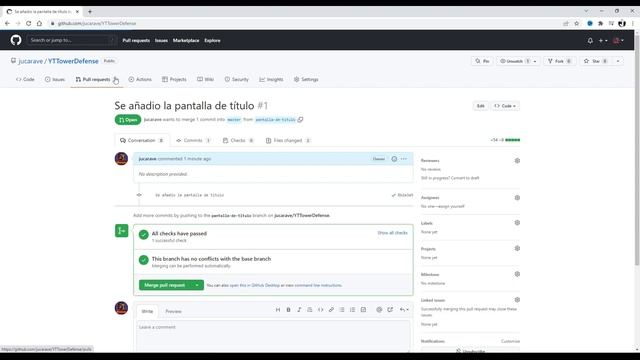The width and height of the screenshot is (640, 360).
Task: Expand the Unwatch dropdown arrow
Action: click(x=535, y=61)
